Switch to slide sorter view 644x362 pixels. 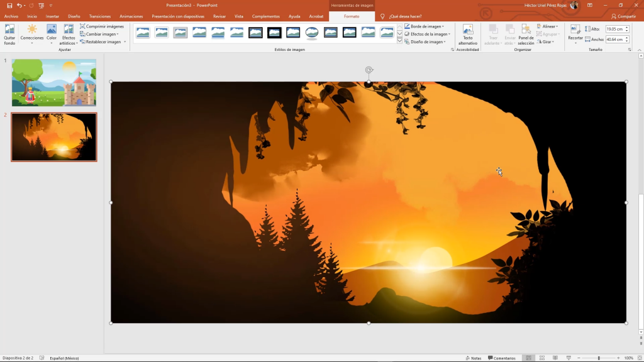(541, 358)
